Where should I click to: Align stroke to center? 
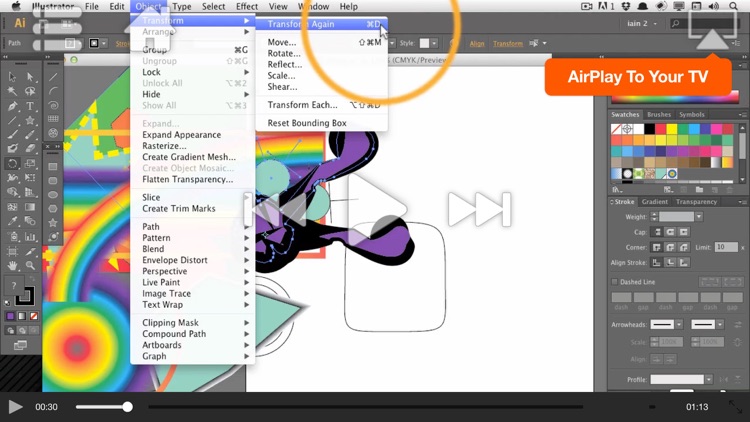point(657,262)
